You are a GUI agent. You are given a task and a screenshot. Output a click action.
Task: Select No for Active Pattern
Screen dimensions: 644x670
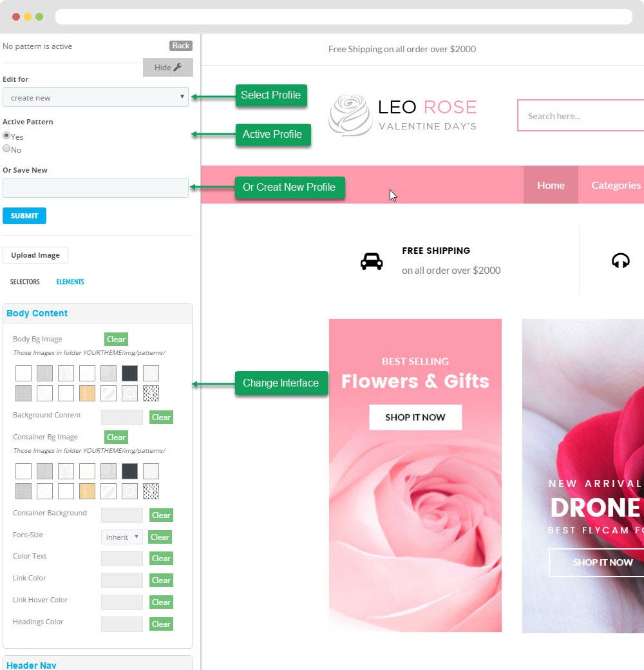point(6,149)
